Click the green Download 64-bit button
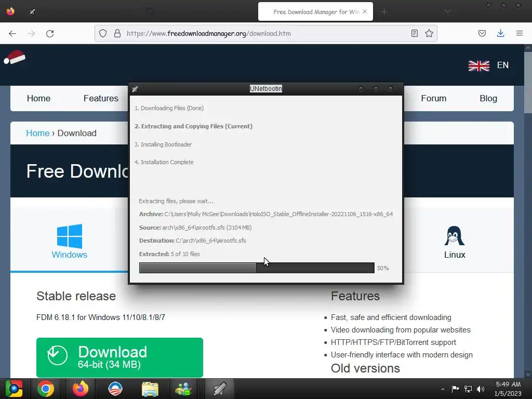 pyautogui.click(x=119, y=357)
